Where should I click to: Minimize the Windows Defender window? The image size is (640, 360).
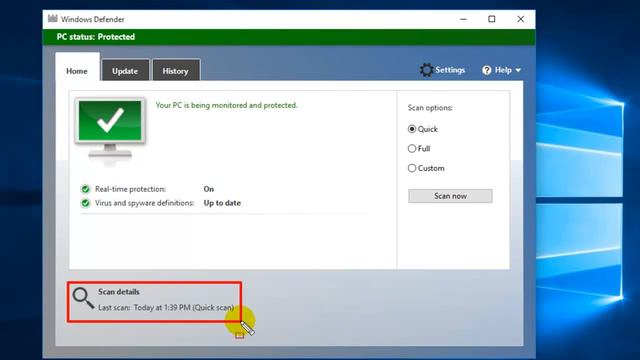click(463, 19)
